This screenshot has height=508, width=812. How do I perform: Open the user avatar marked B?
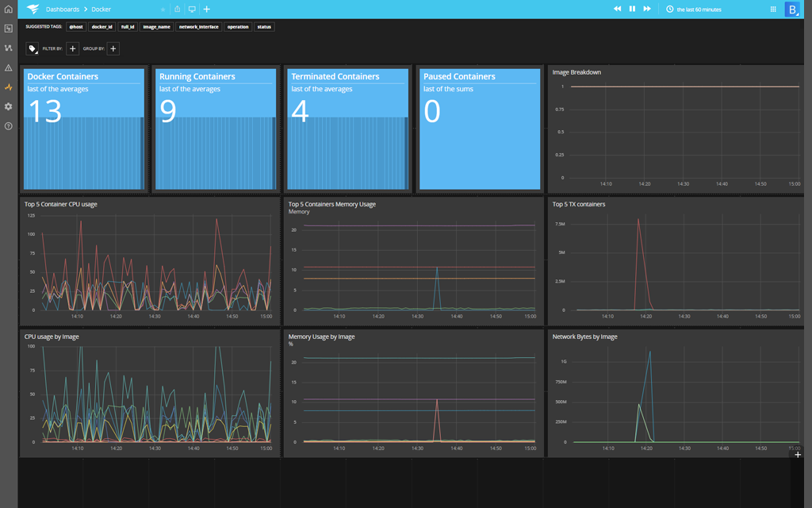(792, 10)
